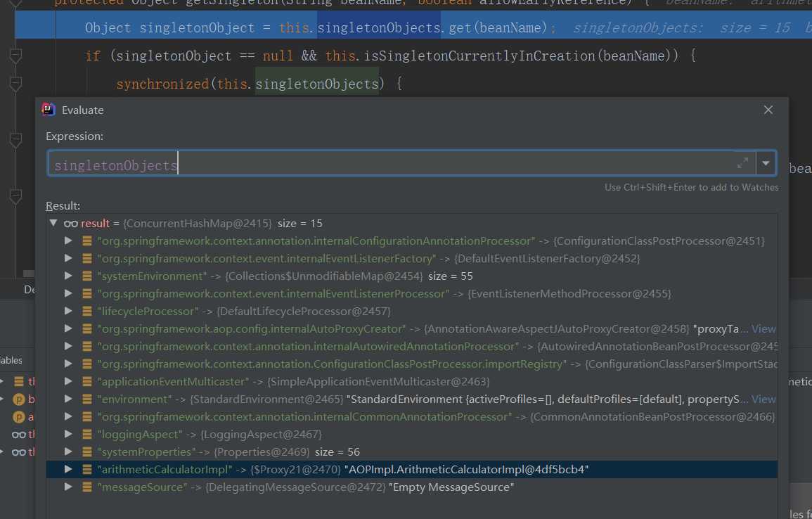
Task: Select the "loggingAspect" key text
Action: point(140,435)
